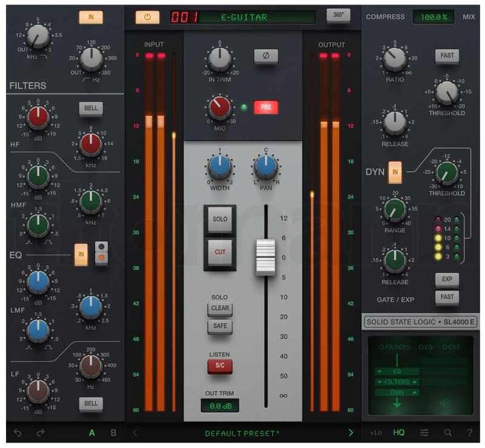Toggle the EQ IN switch

click(80, 254)
